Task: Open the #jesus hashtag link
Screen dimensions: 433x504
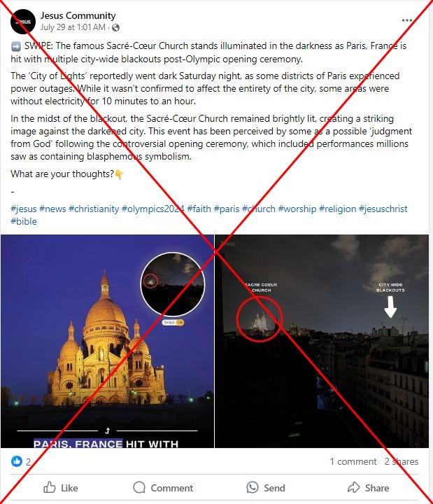Action: point(24,209)
